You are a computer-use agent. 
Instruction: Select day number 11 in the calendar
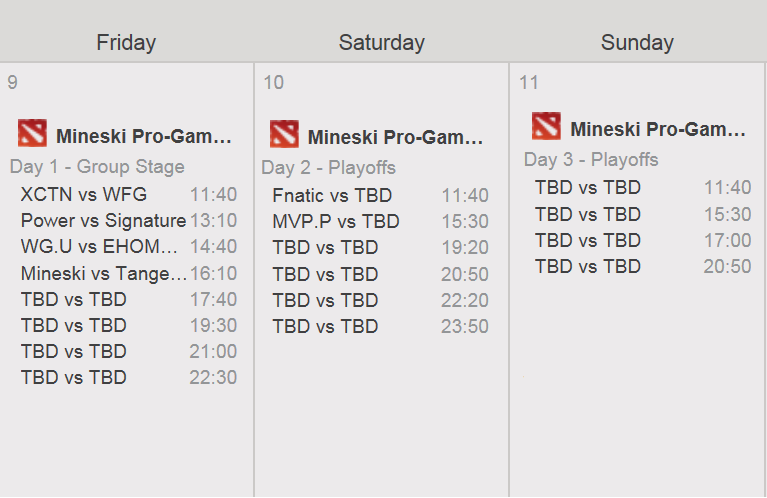[529, 82]
